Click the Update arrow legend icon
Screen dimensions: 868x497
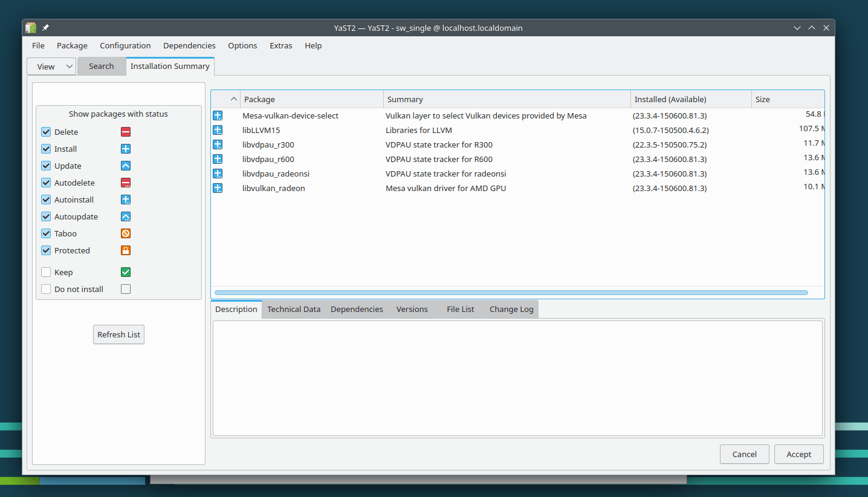126,166
